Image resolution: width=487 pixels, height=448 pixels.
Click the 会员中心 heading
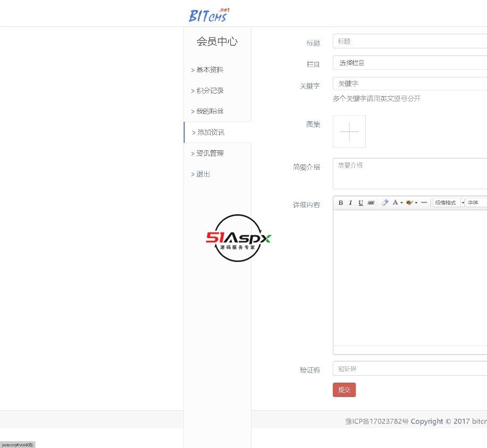pos(217,41)
